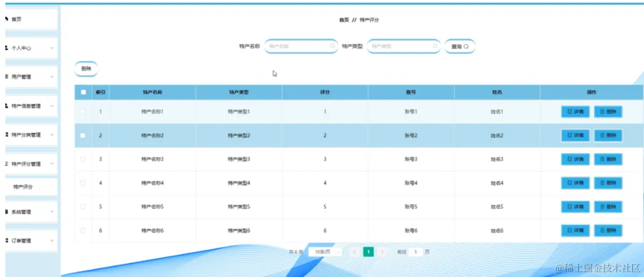This screenshot has width=644, height=277.
Task: Click the 特产名称 column header
Action: tap(152, 92)
